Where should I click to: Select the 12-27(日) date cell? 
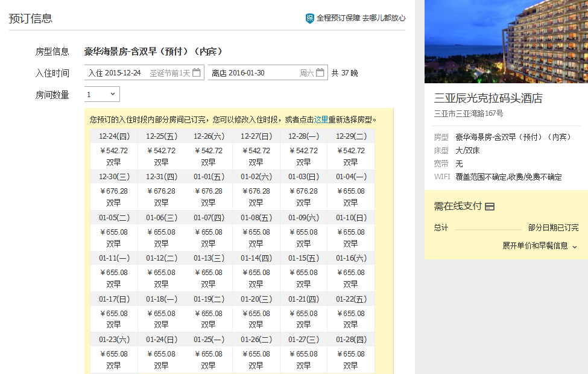(x=256, y=136)
